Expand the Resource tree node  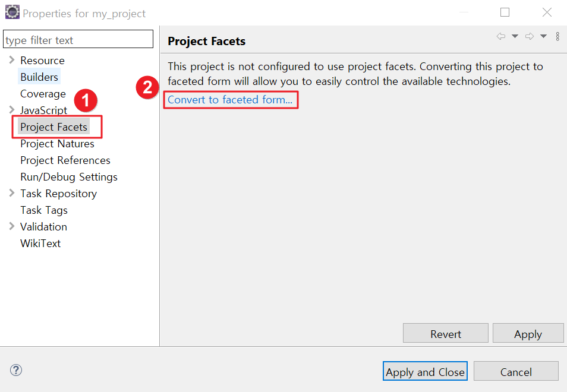(x=12, y=60)
